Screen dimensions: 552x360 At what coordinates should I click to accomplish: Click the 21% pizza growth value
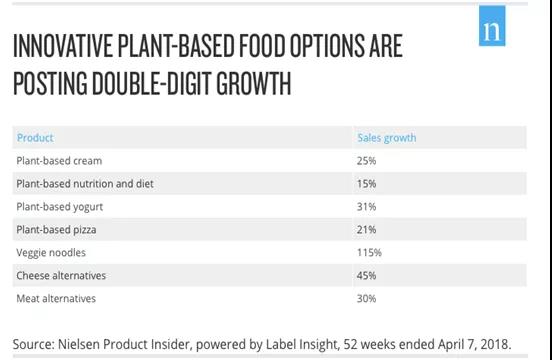point(366,230)
